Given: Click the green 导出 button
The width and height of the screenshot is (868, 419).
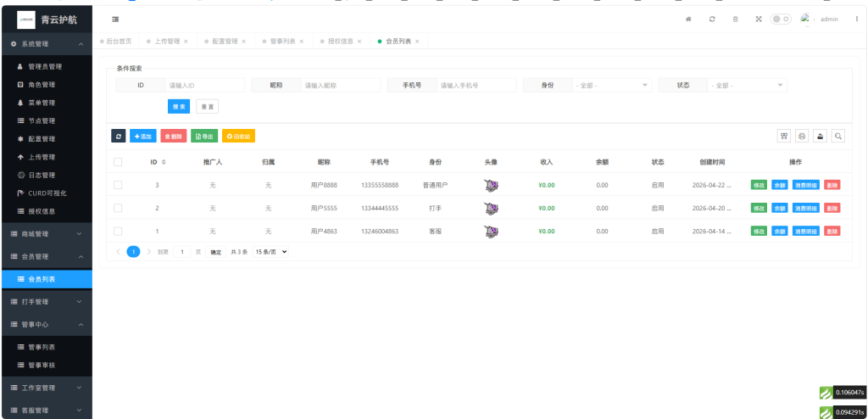Looking at the screenshot, I should pos(204,136).
